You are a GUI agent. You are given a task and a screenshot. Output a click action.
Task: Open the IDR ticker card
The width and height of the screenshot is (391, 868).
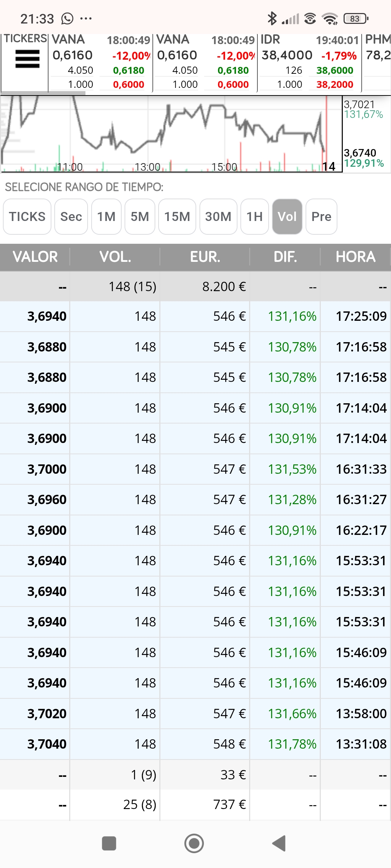pyautogui.click(x=310, y=62)
